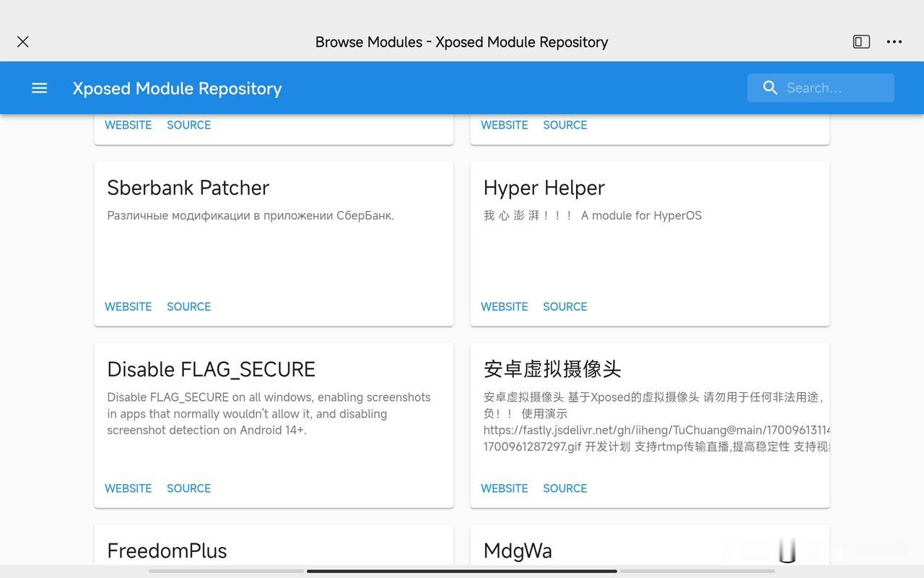
Task: Click the Disable FLAG_SECURE module title
Action: (212, 369)
